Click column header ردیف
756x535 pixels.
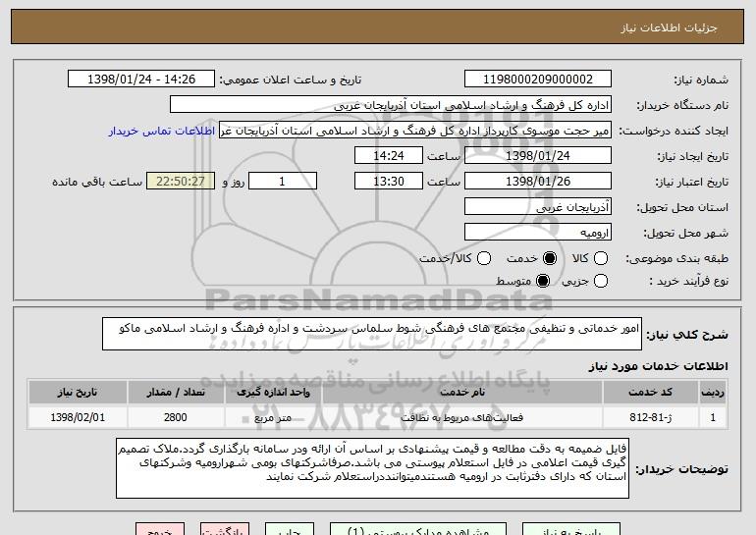pyautogui.click(x=713, y=393)
